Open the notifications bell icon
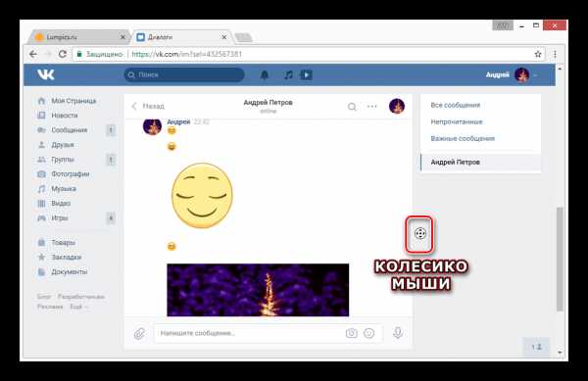Viewport: 588px width, 381px height. point(265,74)
